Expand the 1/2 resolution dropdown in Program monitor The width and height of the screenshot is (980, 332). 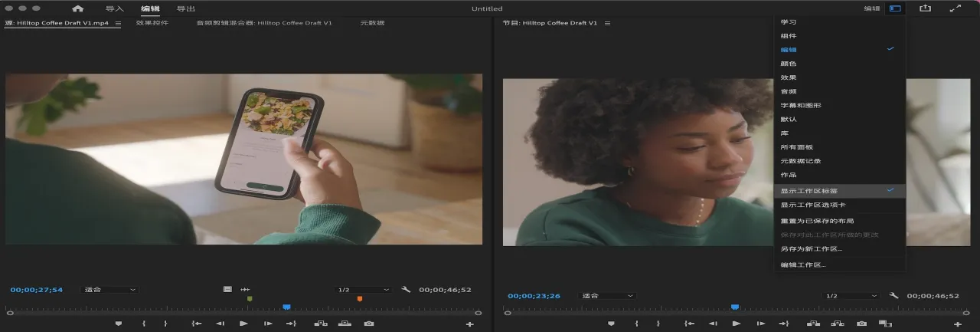[x=851, y=295]
